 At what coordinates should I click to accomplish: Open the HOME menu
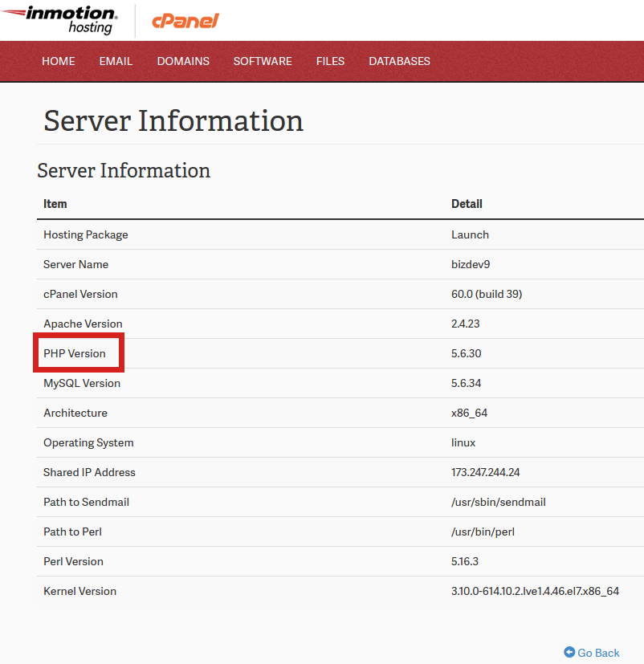pyautogui.click(x=59, y=61)
